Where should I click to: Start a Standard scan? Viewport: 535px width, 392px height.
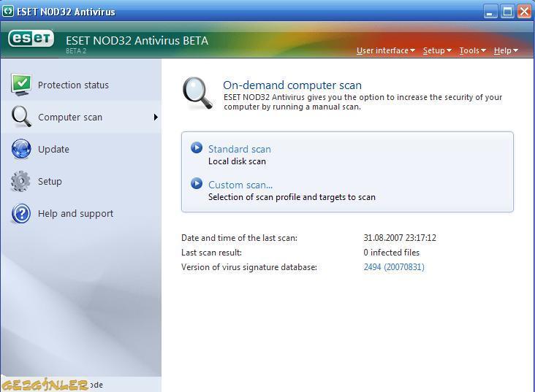coord(240,149)
